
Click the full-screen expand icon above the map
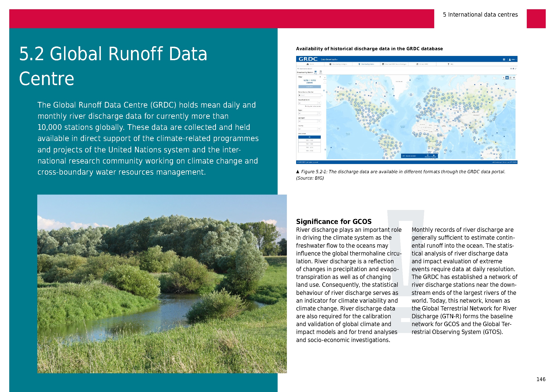point(516,68)
